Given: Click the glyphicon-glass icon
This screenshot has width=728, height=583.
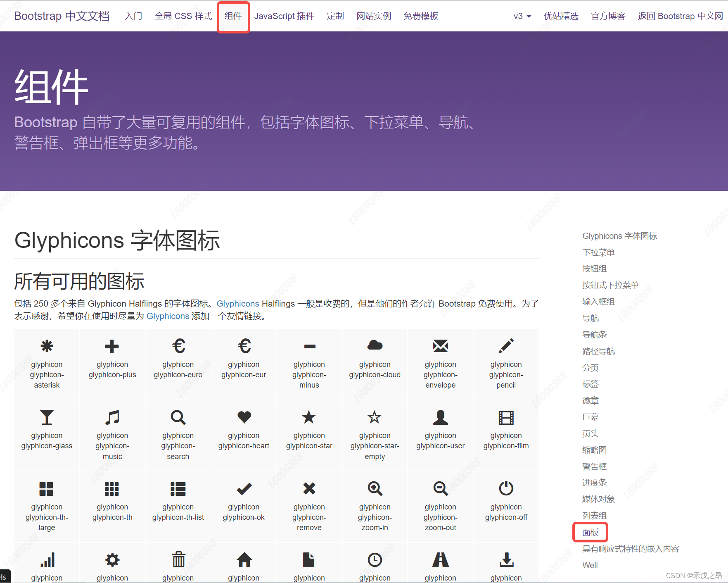Looking at the screenshot, I should [x=47, y=417].
